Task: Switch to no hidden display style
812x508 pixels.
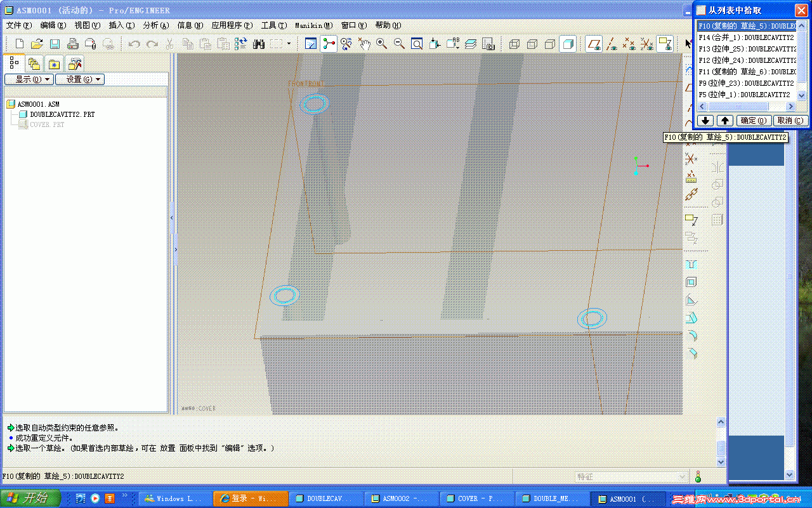Action: (550, 44)
